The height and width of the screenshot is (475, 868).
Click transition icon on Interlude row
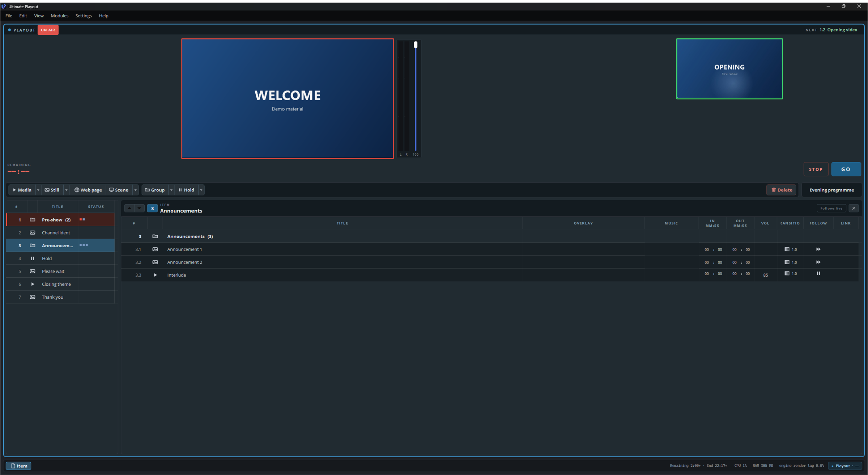click(787, 273)
